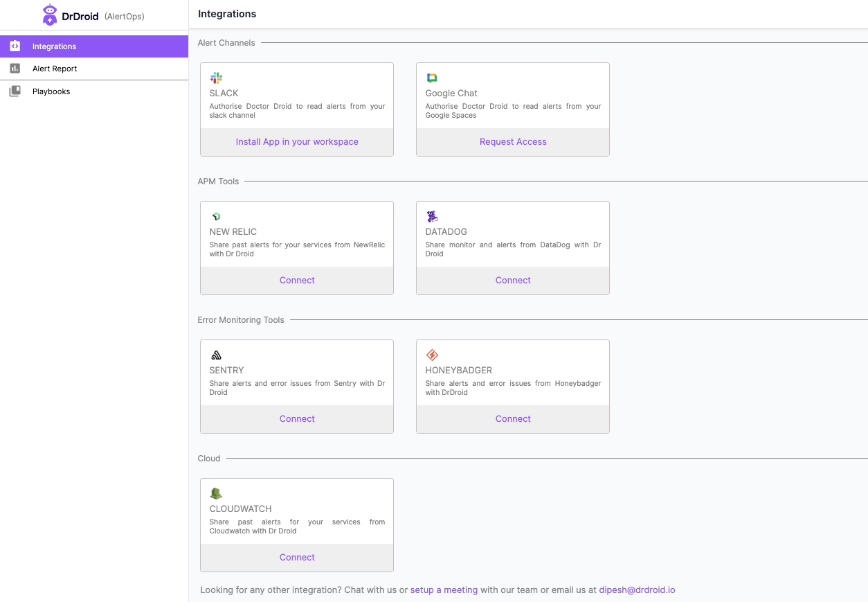Click the Datadog logo icon
Viewport: 868px width, 602px height.
pyautogui.click(x=432, y=216)
